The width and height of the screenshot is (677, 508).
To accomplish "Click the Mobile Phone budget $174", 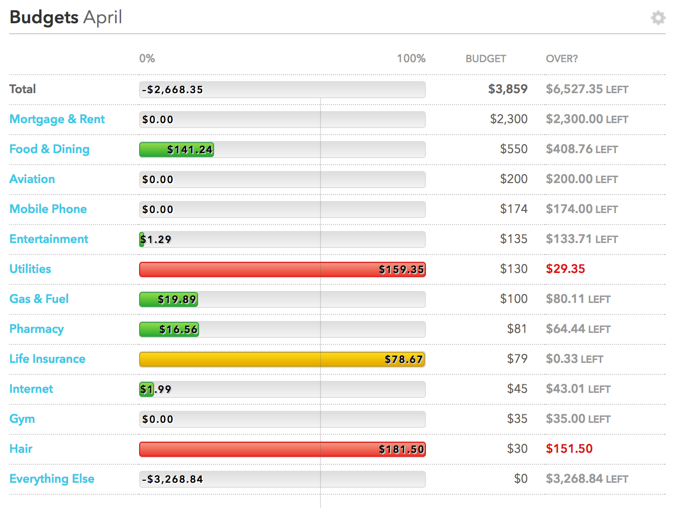I will tap(514, 209).
